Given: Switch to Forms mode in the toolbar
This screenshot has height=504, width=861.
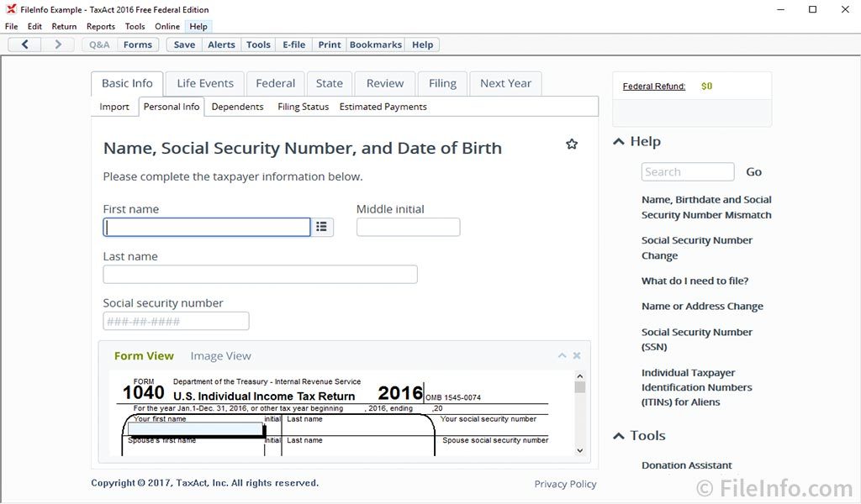Looking at the screenshot, I should [138, 45].
